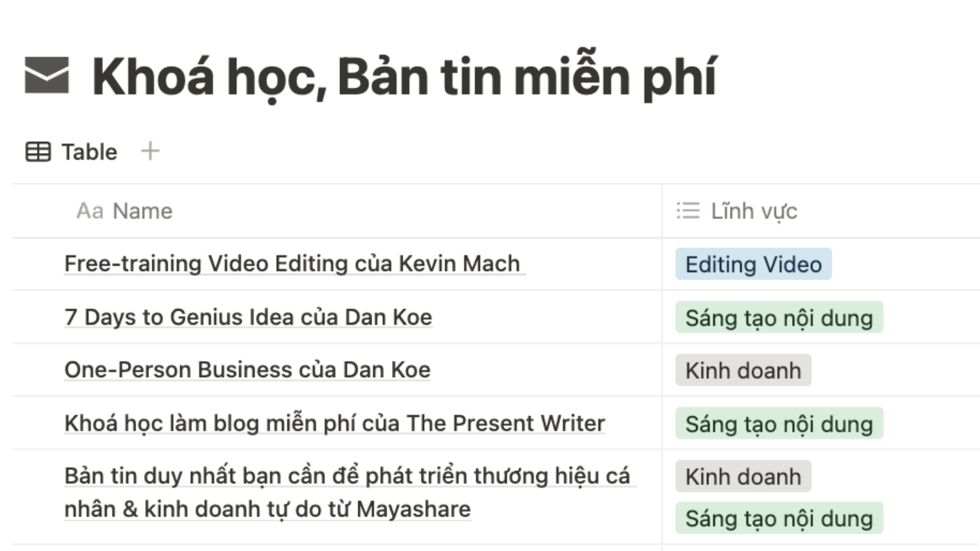Switch to the Table view tab
Viewport: 980px width, 551px height.
tap(71, 152)
